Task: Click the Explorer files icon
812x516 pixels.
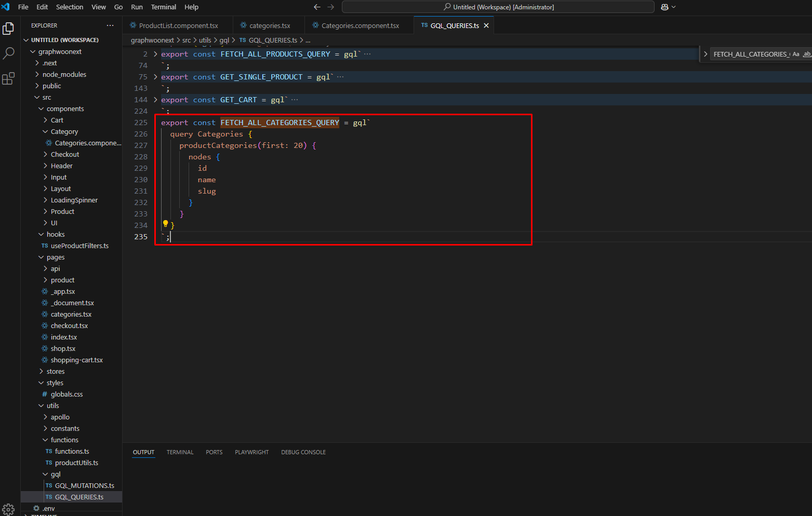Action: pos(9,29)
